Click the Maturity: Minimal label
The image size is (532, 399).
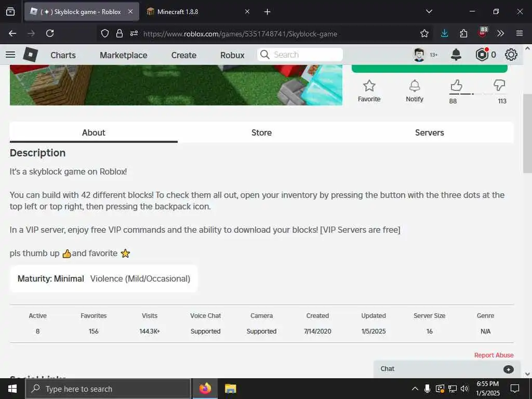(50, 278)
